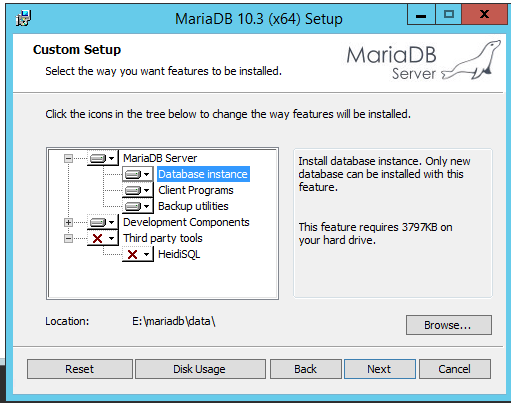The image size is (511, 403).
Task: Select the Backup utilities tree item
Action: pyautogui.click(x=193, y=206)
